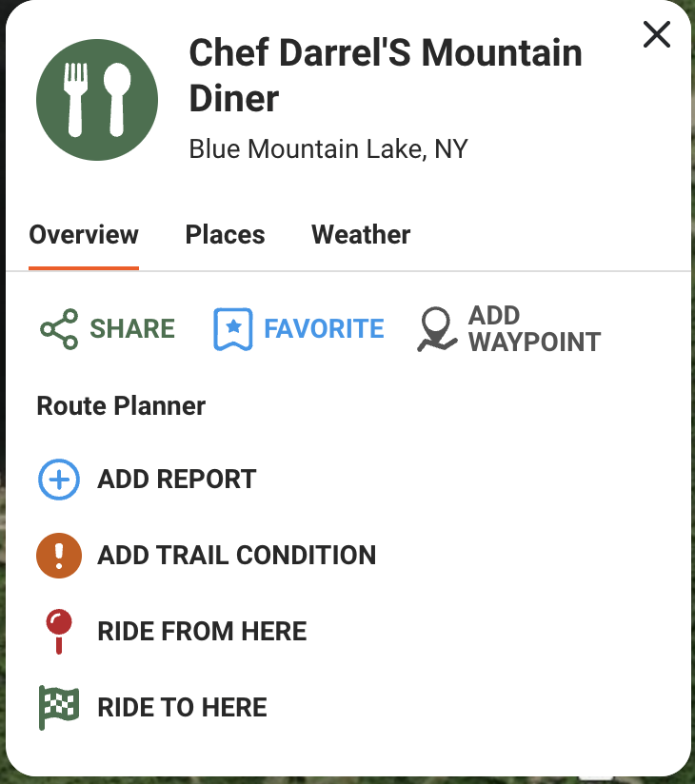
Task: Choose RIDE FROM HERE
Action: click(202, 632)
